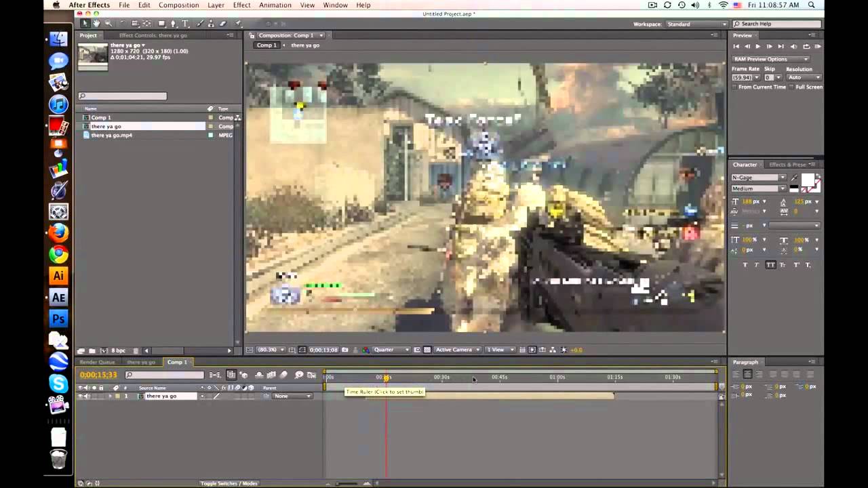The width and height of the screenshot is (868, 488).
Task: Open preview Resolution Auto dropdown
Action: 804,77
